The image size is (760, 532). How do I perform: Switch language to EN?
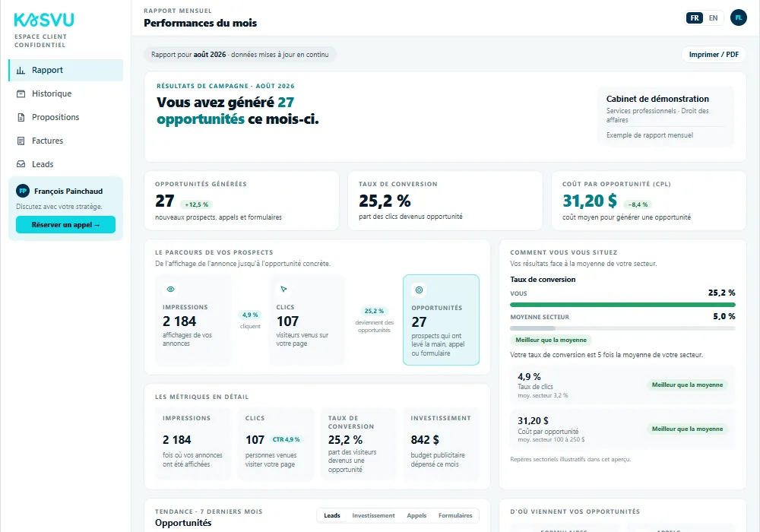pos(713,18)
